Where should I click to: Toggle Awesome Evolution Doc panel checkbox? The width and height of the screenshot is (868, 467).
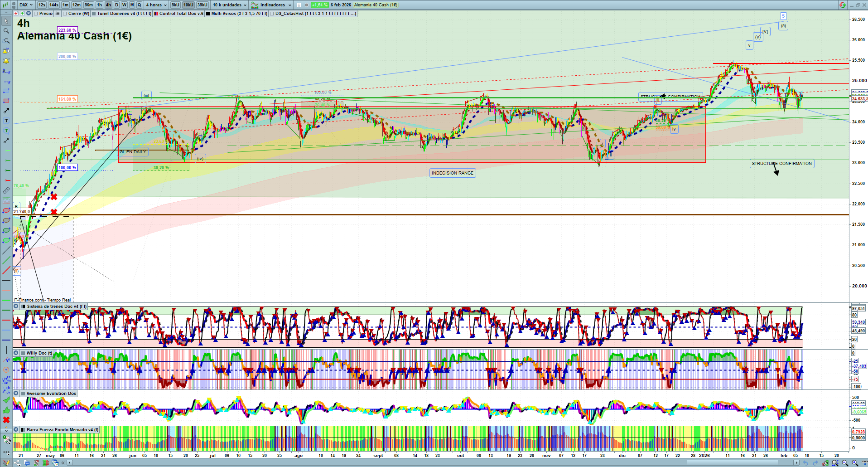tap(23, 394)
